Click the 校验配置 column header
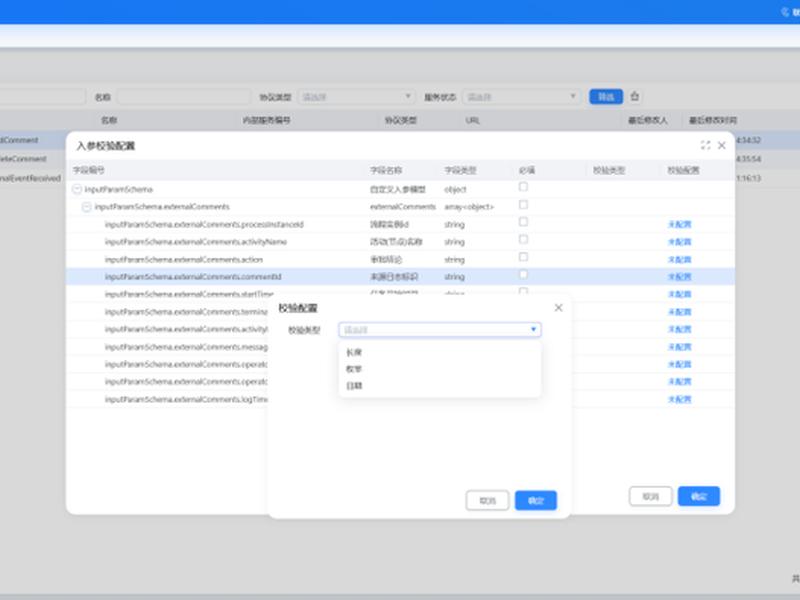 (683, 170)
